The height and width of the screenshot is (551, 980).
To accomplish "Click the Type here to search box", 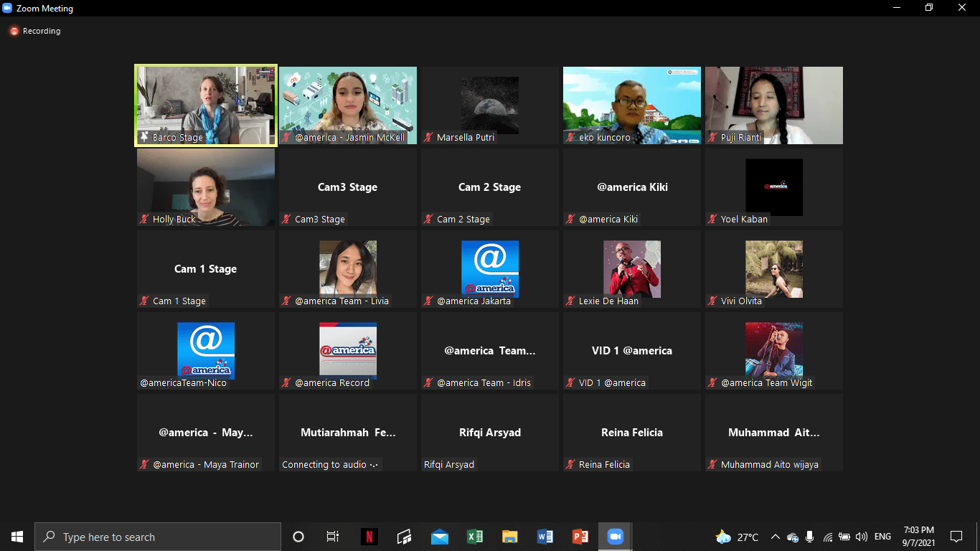I will [158, 537].
